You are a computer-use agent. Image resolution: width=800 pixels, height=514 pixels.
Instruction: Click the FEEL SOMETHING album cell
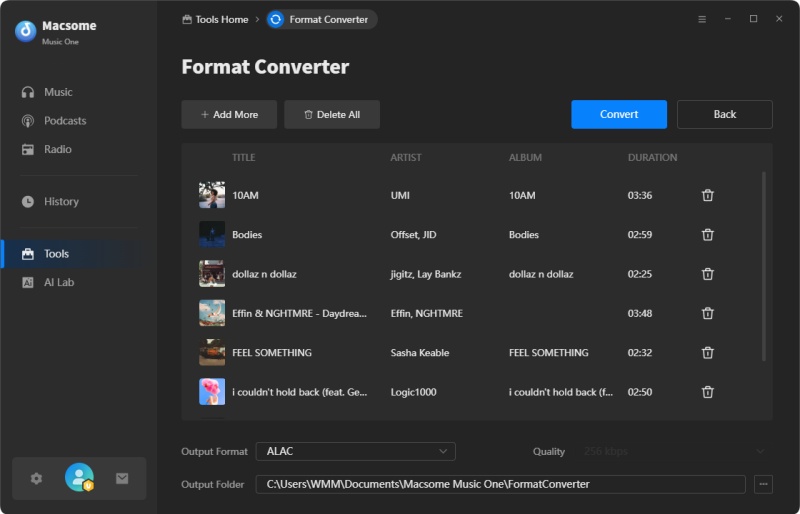pyautogui.click(x=548, y=352)
